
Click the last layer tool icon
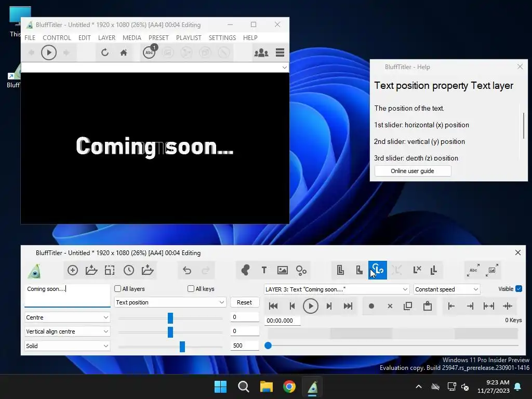[434, 270]
